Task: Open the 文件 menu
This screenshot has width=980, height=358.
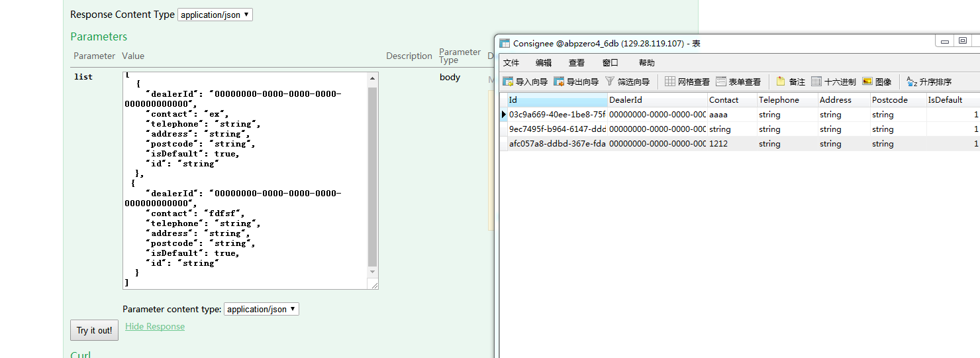Action: [x=511, y=63]
